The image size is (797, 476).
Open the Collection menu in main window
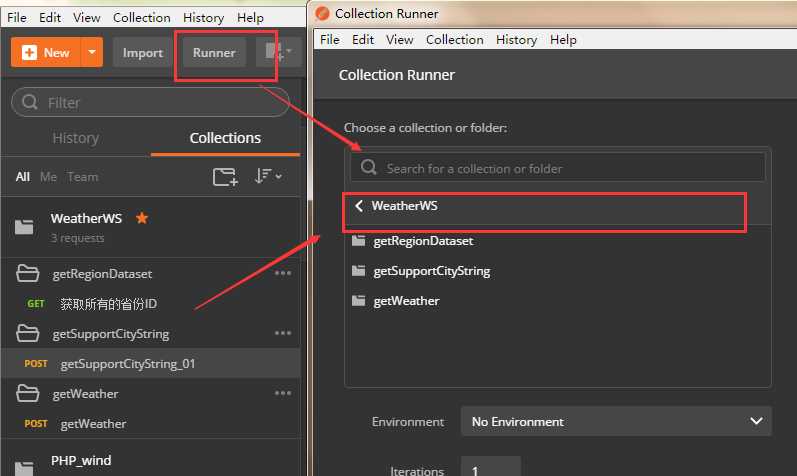[x=142, y=18]
